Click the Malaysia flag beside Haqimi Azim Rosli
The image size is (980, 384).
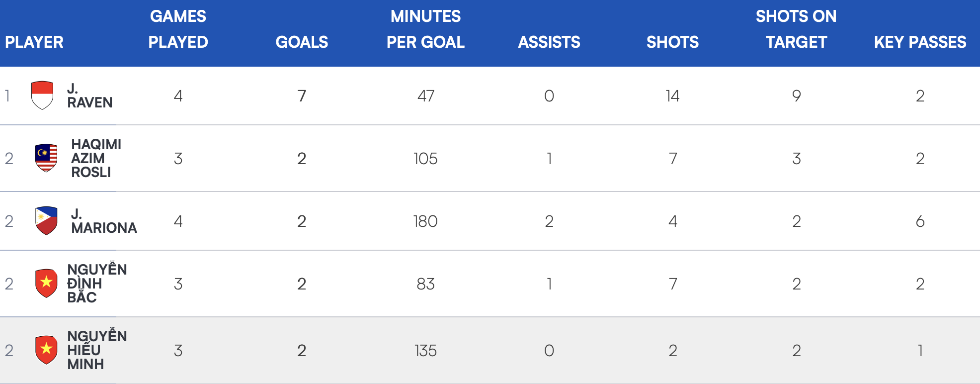click(46, 158)
